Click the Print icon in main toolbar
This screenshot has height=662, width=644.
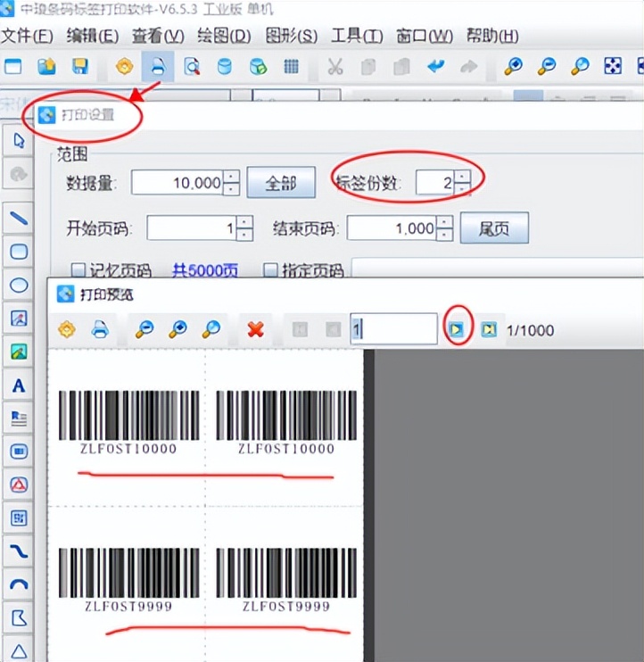(158, 66)
